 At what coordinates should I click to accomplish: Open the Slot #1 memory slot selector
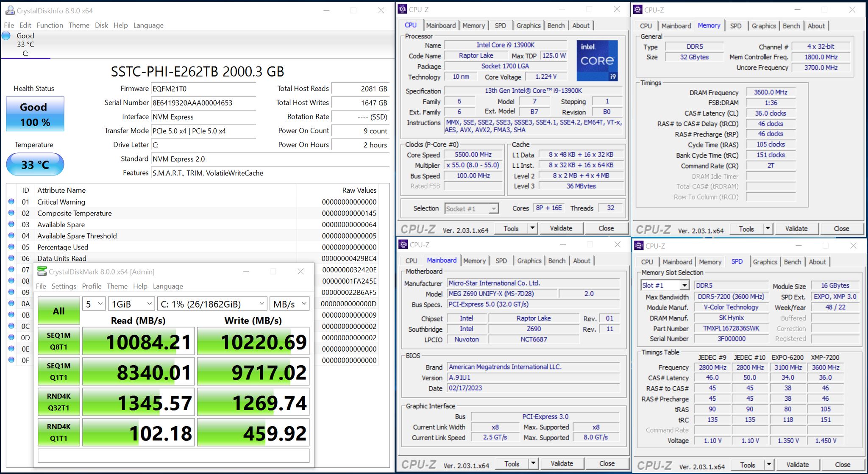click(665, 286)
